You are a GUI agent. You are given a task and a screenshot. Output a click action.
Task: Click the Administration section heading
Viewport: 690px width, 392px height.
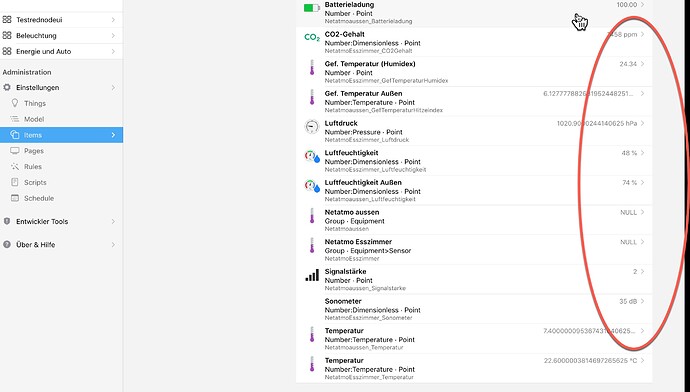[27, 72]
